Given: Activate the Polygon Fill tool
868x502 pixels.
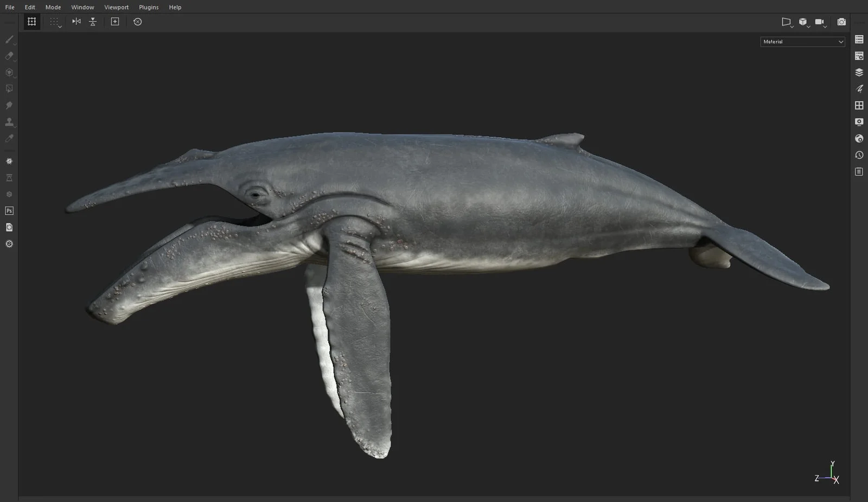Looking at the screenshot, I should 9,88.
